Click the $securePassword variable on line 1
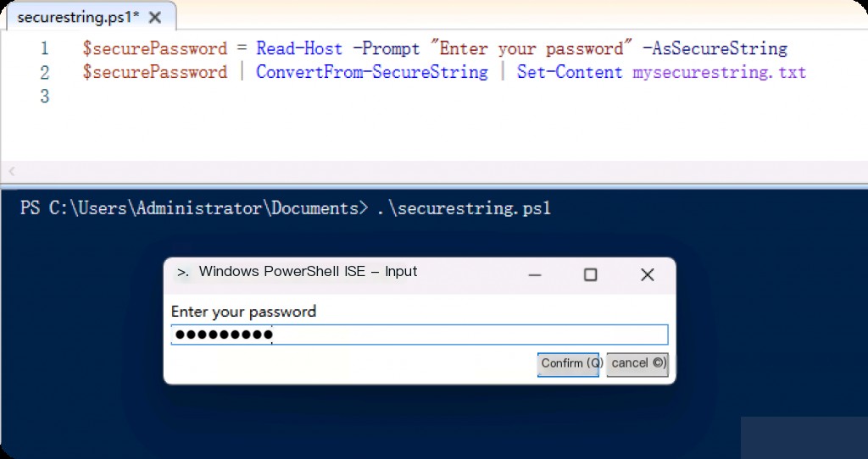The image size is (868, 459). (x=154, y=49)
